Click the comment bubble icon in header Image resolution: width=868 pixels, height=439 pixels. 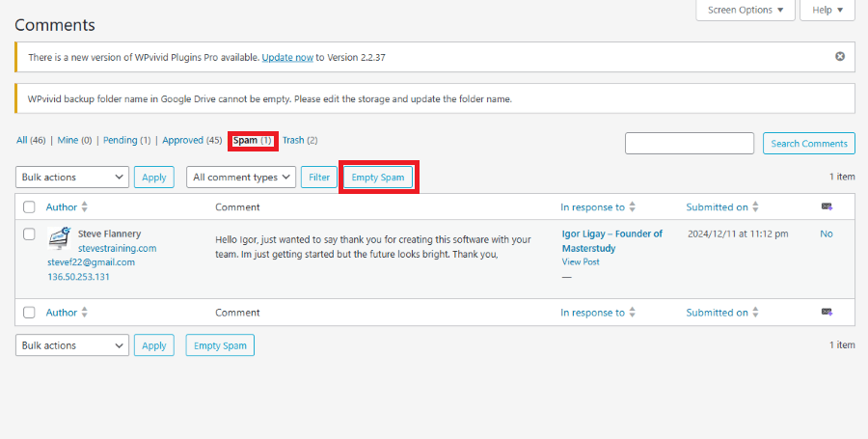pos(827,206)
